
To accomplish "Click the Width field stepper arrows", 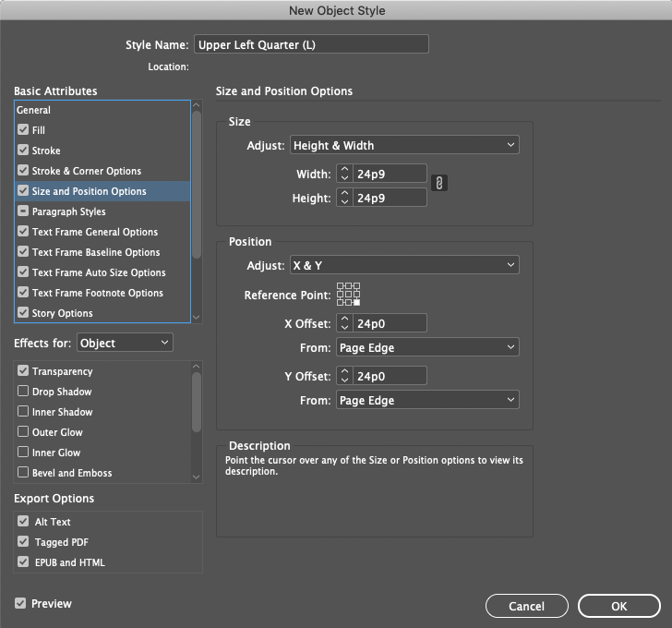I will tap(344, 174).
